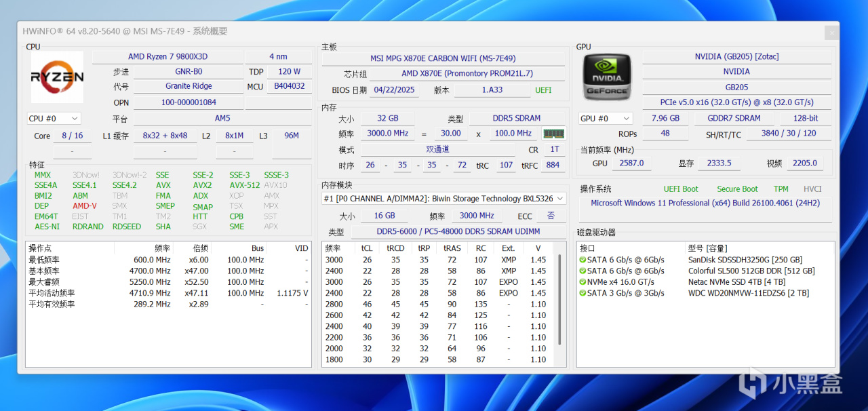868x411 pixels.
Task: Click the HVCI status label
Action: [812, 189]
